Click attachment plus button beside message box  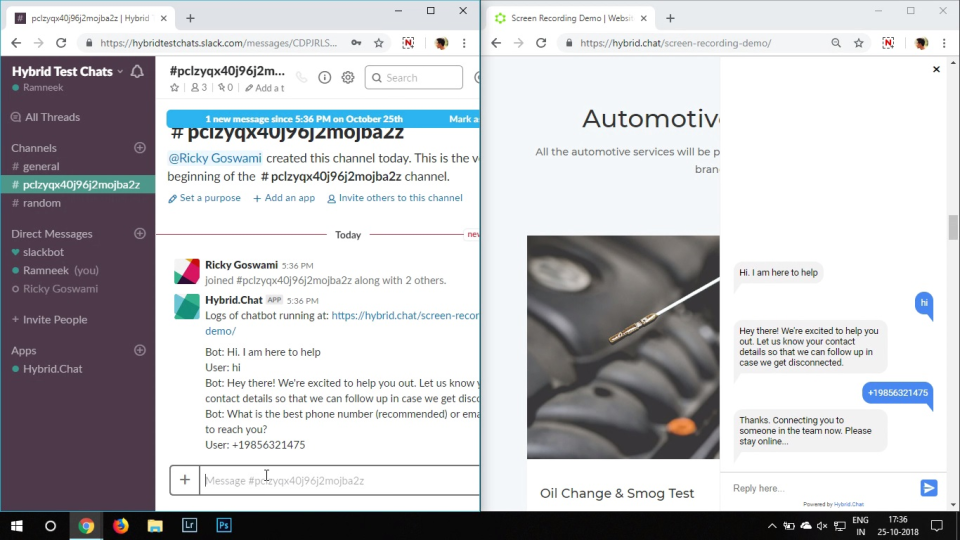pyautogui.click(x=185, y=480)
